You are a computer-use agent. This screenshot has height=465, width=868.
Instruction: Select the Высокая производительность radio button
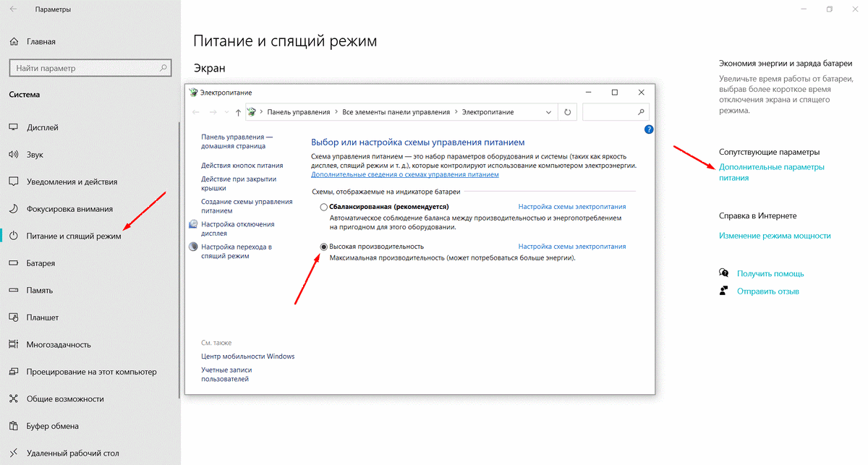323,247
